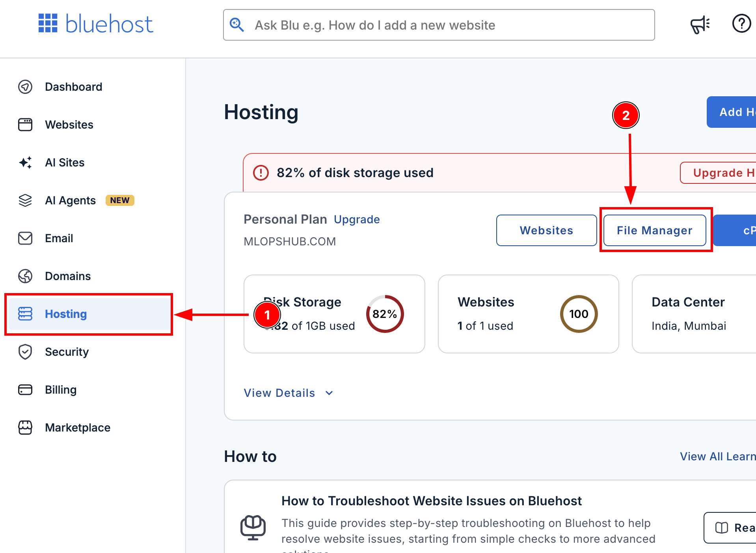
Task: Focus the Ask Blu search field
Action: pyautogui.click(x=439, y=25)
